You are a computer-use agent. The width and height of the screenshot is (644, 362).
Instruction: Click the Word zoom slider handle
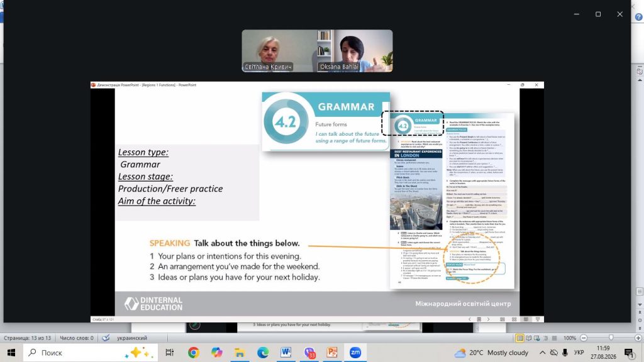(x=611, y=337)
